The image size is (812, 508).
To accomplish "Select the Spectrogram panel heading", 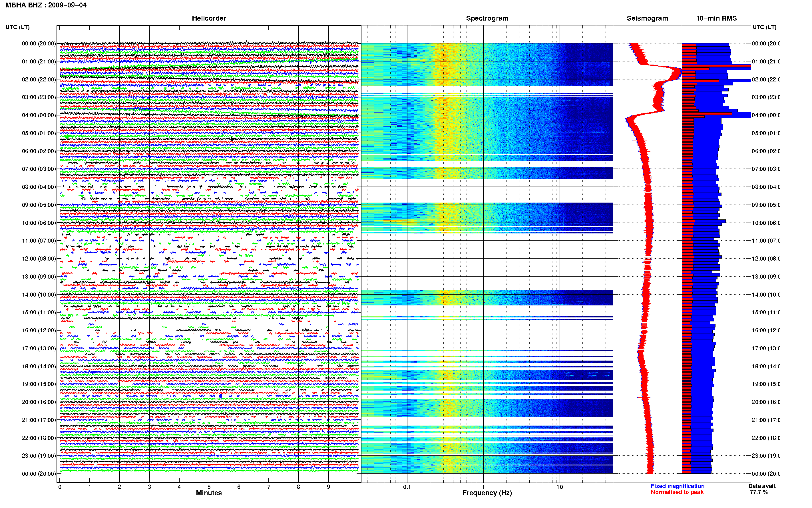I will (x=487, y=18).
